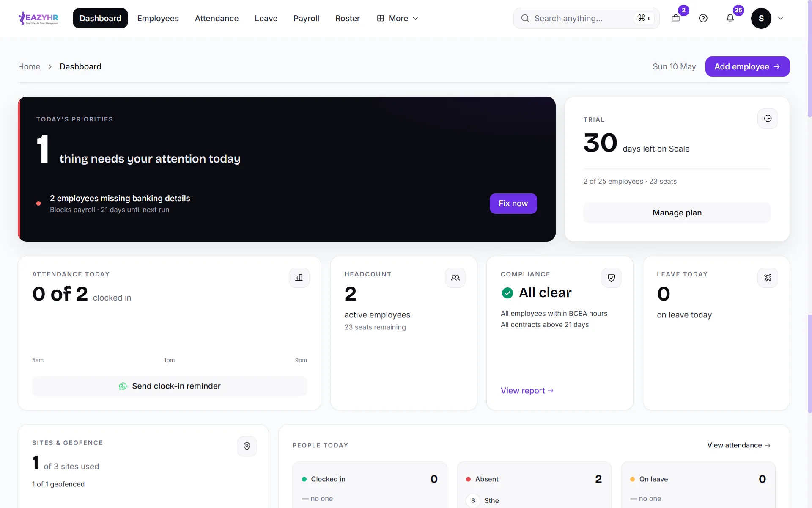Click the Clocked in card
Image resolution: width=812 pixels, height=508 pixels.
pyautogui.click(x=370, y=485)
